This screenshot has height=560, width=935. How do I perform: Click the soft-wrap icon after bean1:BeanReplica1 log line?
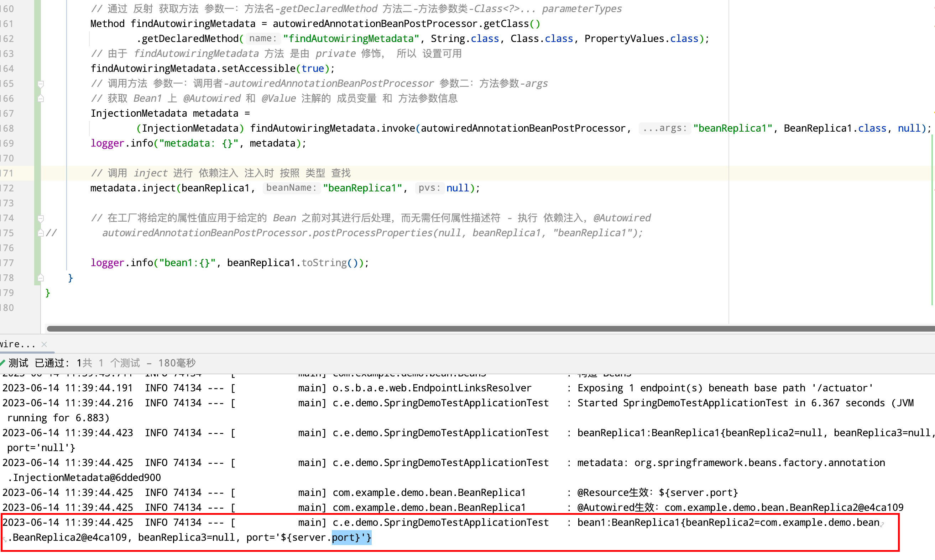coord(883,524)
